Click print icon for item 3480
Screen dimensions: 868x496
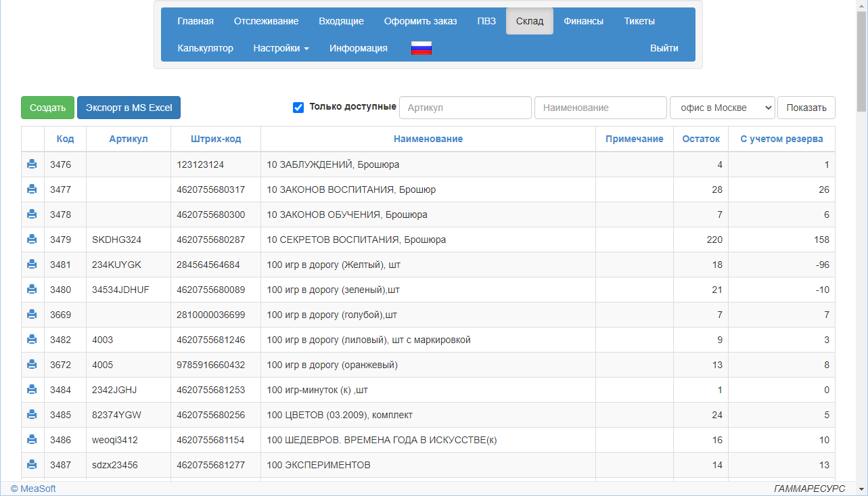(32, 289)
